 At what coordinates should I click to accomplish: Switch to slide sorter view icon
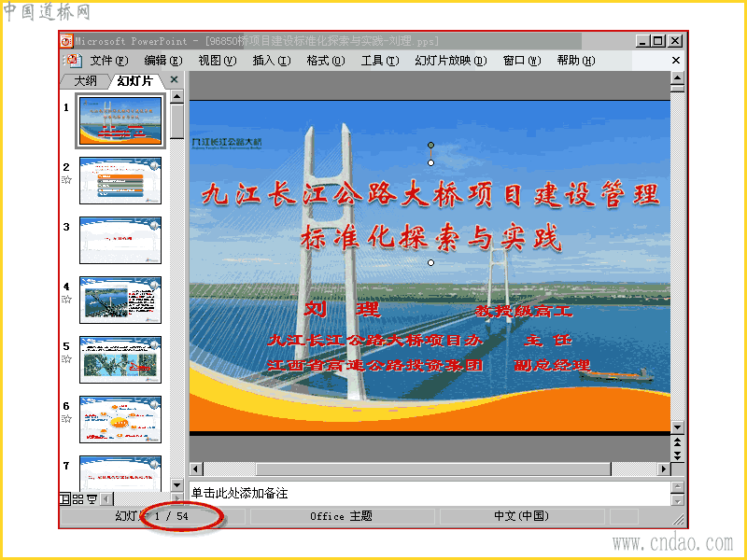point(78,499)
